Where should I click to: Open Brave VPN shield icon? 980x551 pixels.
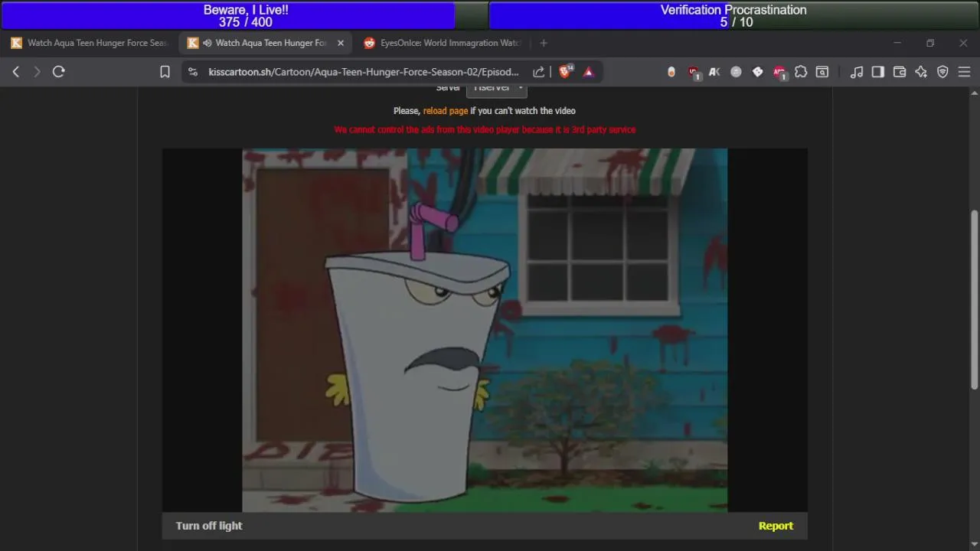click(x=942, y=72)
